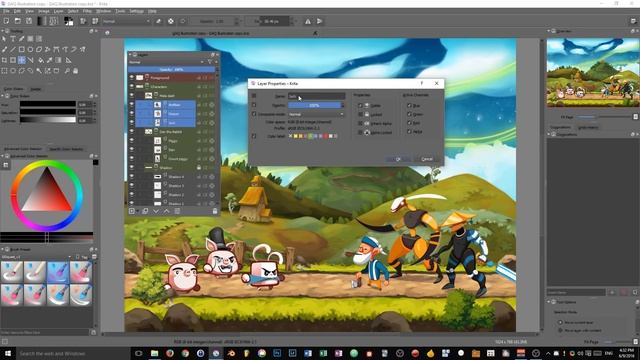Viewport: 640px width, 360px height.
Task: Delete layer trash icon in Layers panel
Action: coord(215,211)
